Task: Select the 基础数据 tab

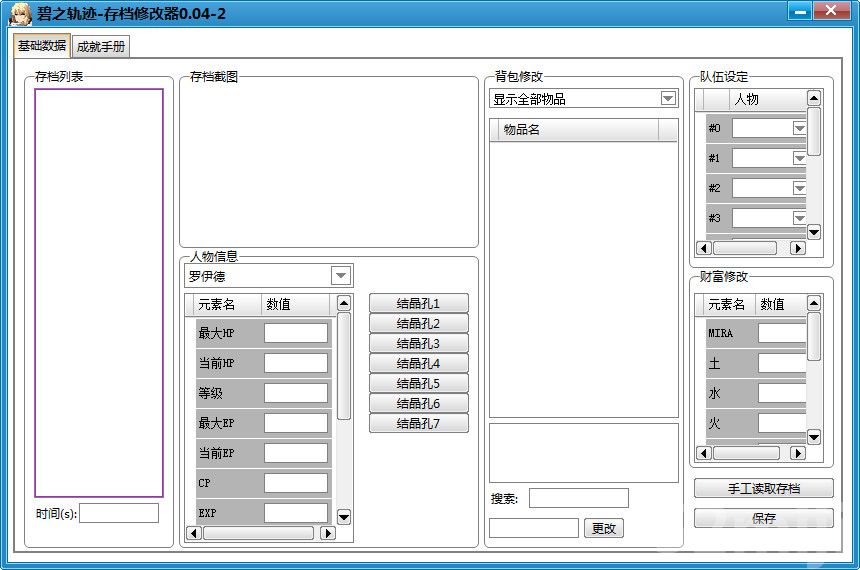Action: [x=42, y=46]
